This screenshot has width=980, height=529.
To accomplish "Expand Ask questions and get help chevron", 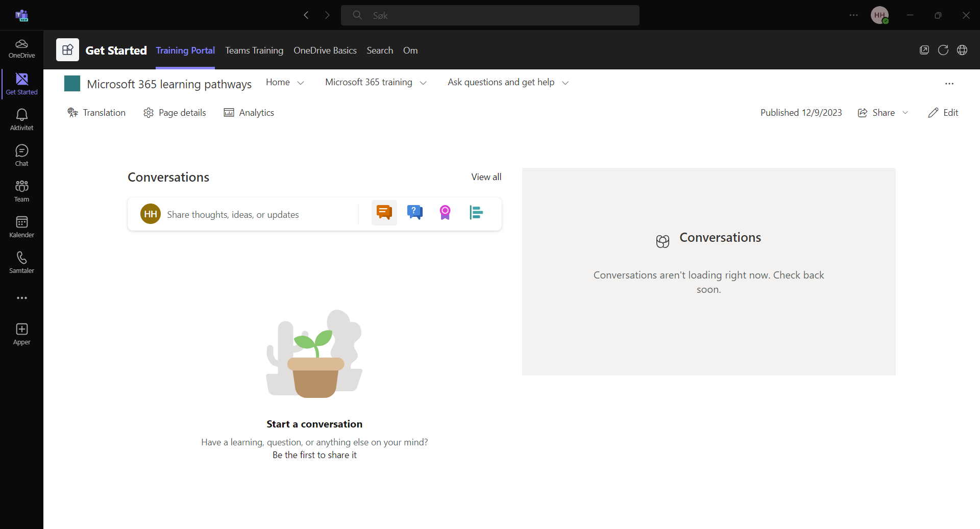I will pos(565,83).
